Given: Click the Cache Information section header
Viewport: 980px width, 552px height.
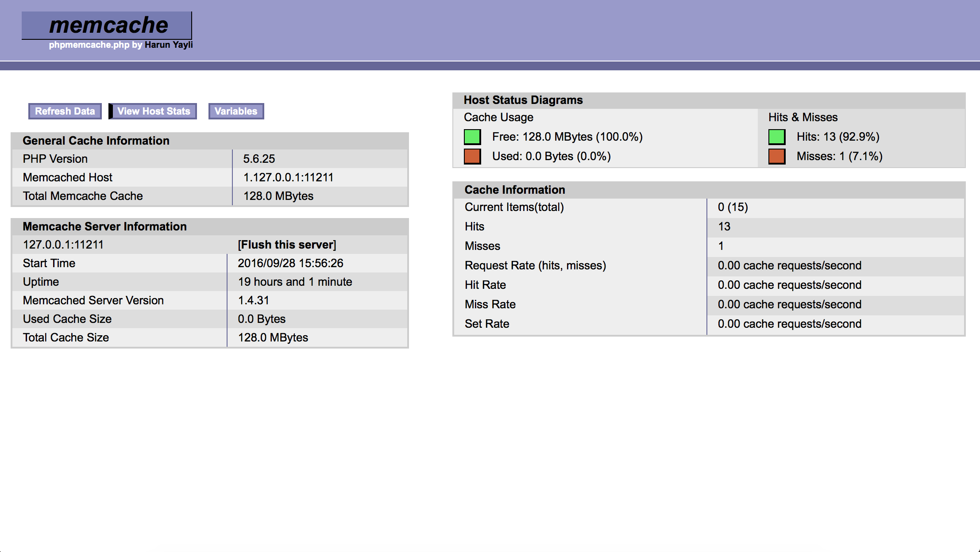Looking at the screenshot, I should click(515, 190).
